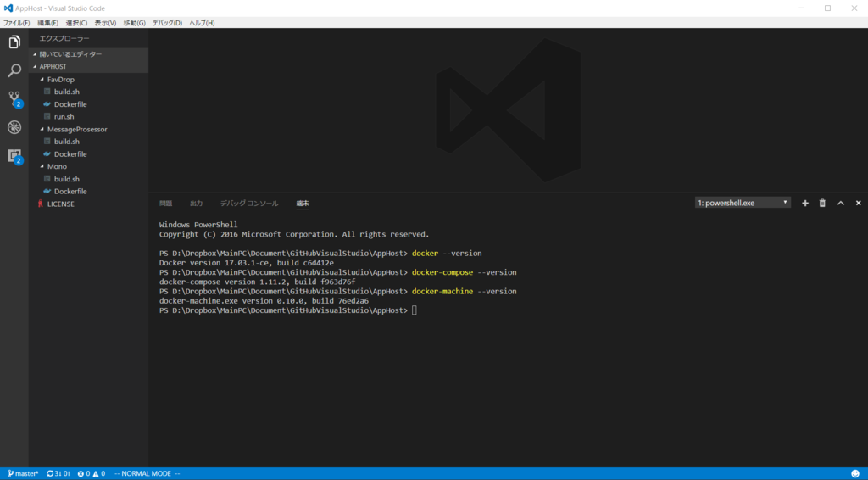The image size is (868, 480).
Task: Open run.sh in FavDrop folder
Action: 64,116
